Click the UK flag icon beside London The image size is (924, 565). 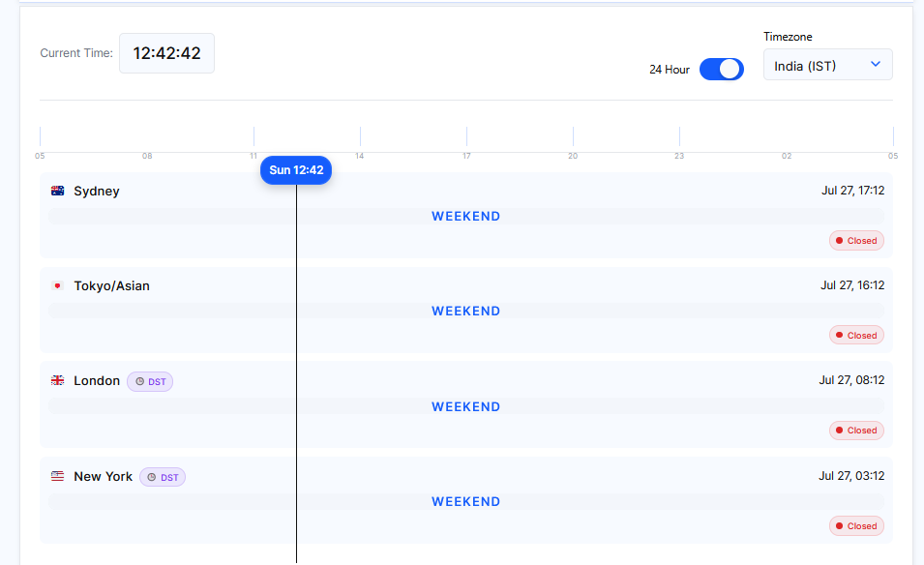coord(58,380)
